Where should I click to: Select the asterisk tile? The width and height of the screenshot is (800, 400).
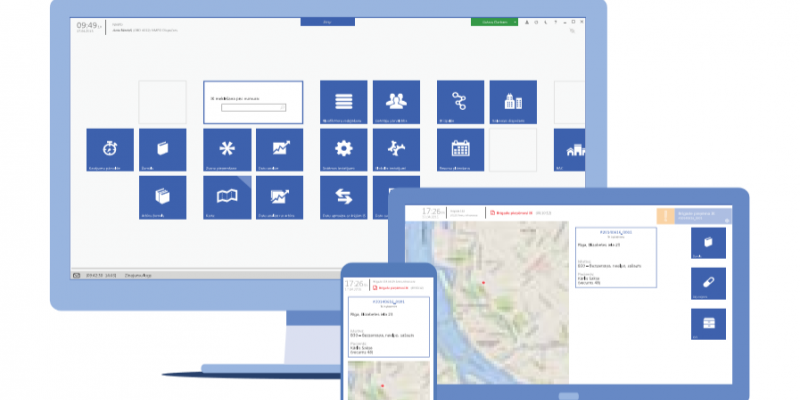pyautogui.click(x=227, y=150)
